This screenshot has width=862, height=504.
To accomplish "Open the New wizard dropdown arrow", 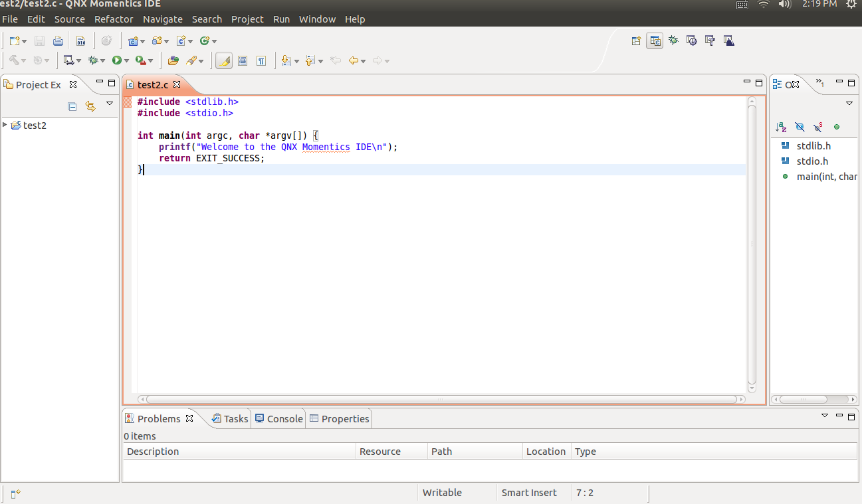I will (25, 42).
